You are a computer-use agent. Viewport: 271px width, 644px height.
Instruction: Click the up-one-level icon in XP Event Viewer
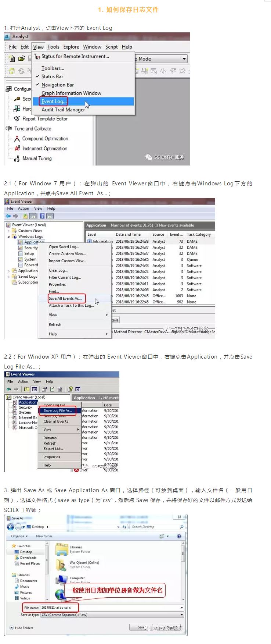(26, 389)
